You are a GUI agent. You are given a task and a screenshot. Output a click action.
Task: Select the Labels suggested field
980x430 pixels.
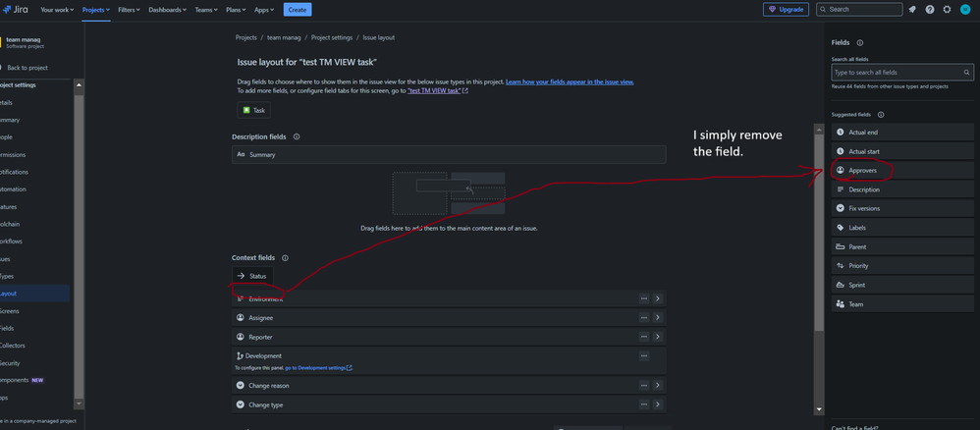tap(902, 228)
